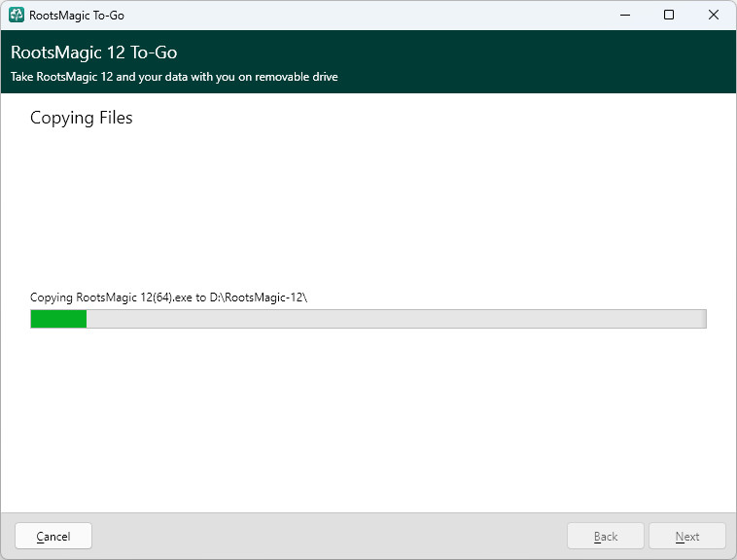Click the RootsMagic tree icon in title bar

coord(17,15)
